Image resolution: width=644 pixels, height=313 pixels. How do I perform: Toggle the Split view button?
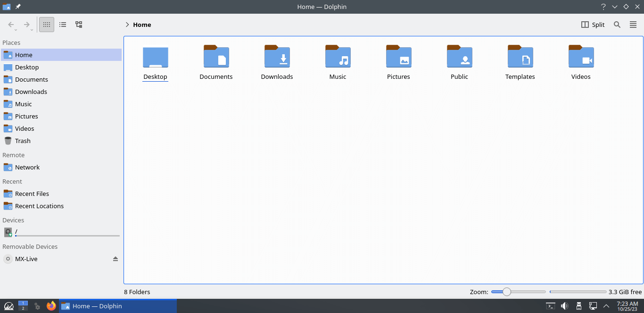tap(593, 25)
